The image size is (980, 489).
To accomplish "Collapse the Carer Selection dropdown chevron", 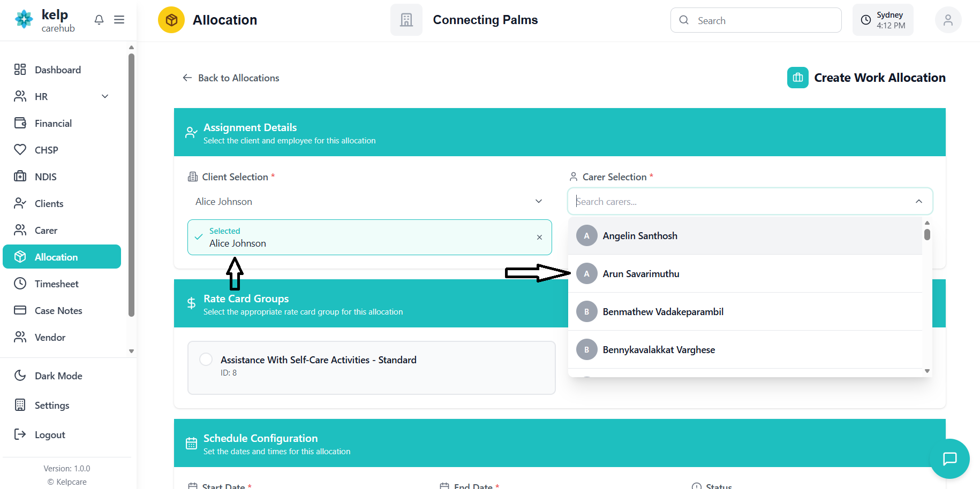I will (918, 202).
